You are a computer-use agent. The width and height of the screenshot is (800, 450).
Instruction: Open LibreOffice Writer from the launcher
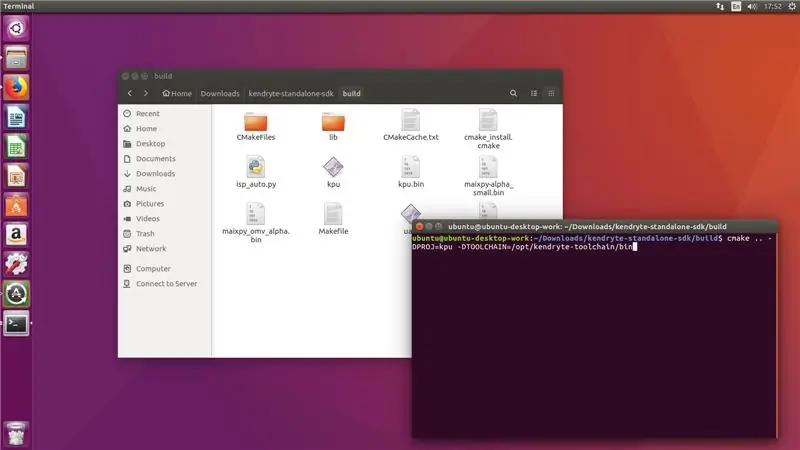(x=16, y=117)
